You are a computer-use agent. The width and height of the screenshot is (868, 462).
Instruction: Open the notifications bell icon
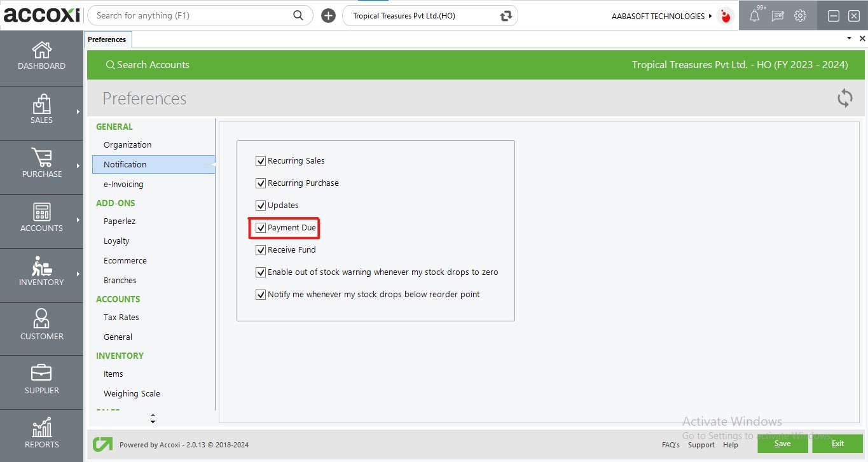click(754, 17)
